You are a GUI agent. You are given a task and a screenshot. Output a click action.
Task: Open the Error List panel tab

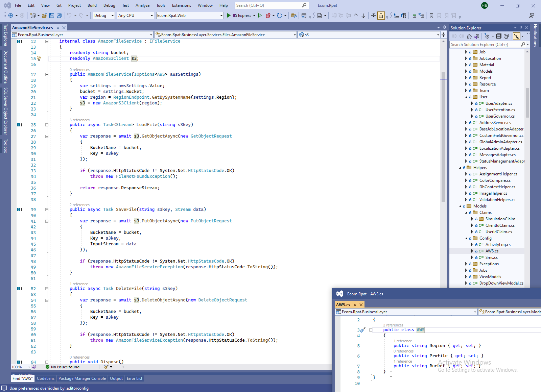[x=134, y=378]
